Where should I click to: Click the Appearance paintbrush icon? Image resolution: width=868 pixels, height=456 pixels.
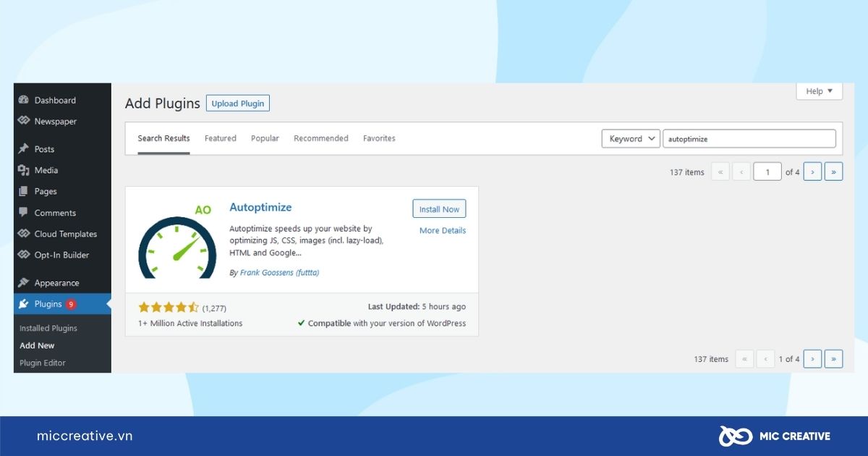click(23, 283)
